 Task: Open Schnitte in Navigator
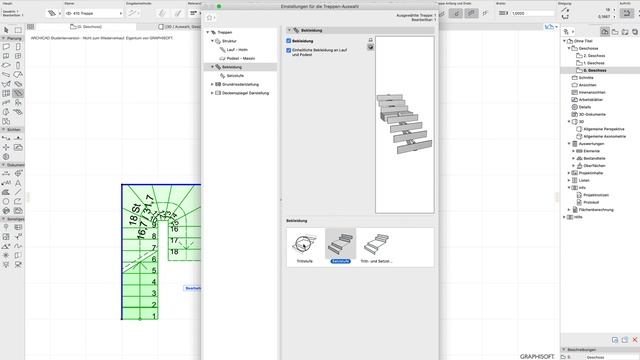coord(586,78)
